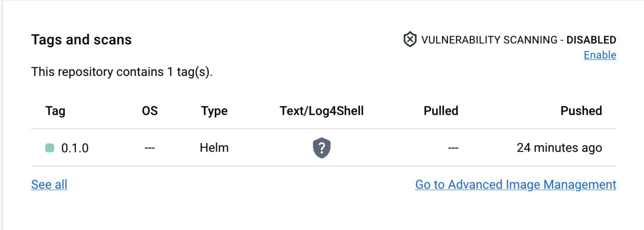Click the Pushed column header
The image size is (644, 230).
click(581, 111)
